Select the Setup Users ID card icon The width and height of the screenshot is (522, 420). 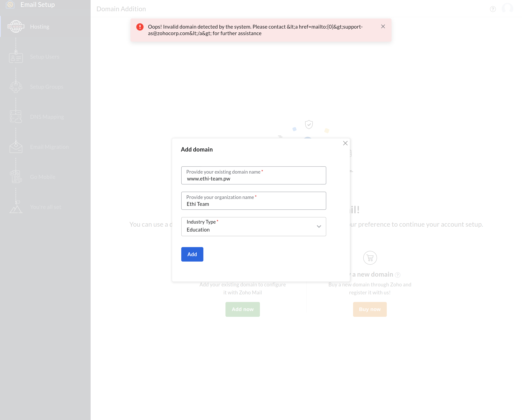(16, 57)
